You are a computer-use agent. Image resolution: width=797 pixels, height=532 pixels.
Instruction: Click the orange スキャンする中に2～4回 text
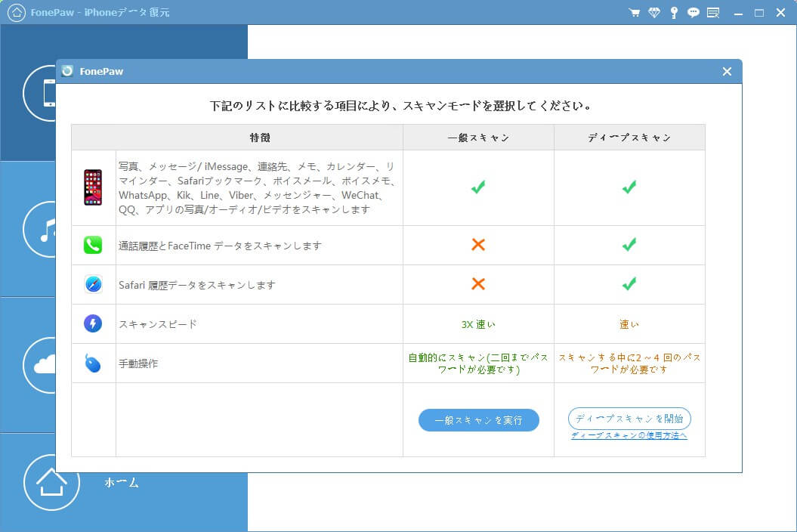pos(629,363)
